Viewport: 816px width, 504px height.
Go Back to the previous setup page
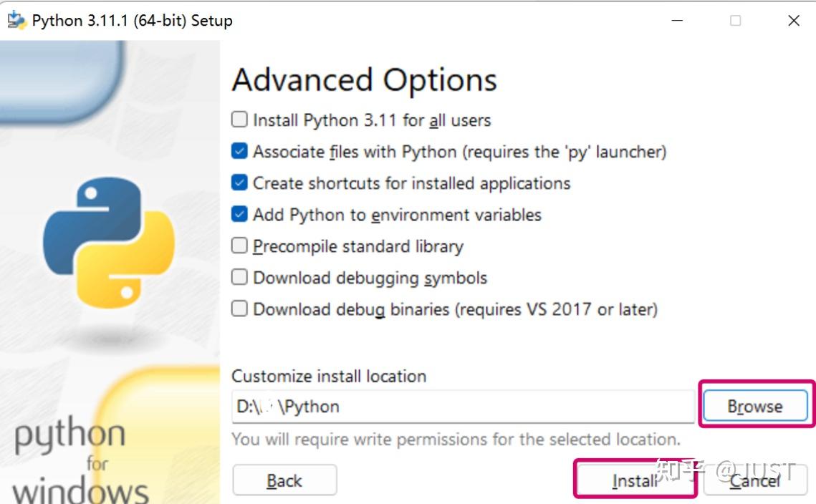284,480
